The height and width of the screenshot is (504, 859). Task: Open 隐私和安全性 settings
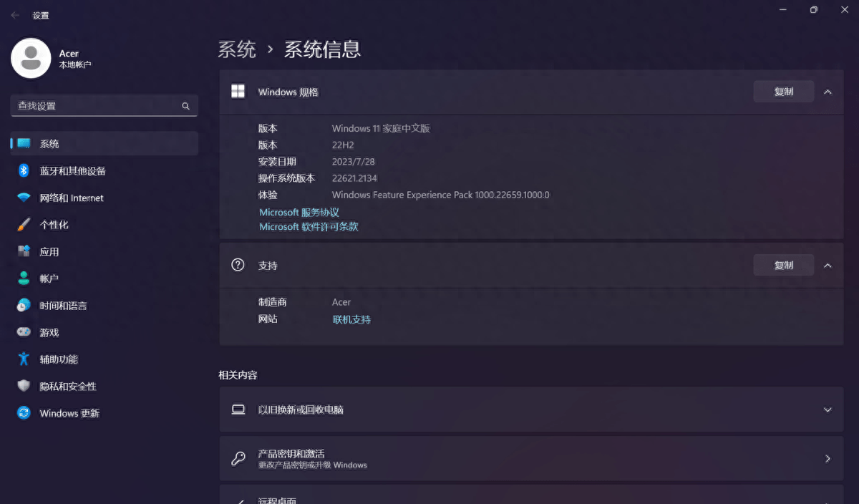(x=66, y=386)
